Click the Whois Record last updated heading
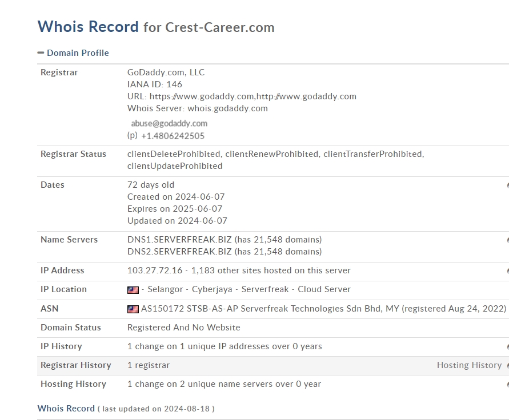 pos(126,409)
